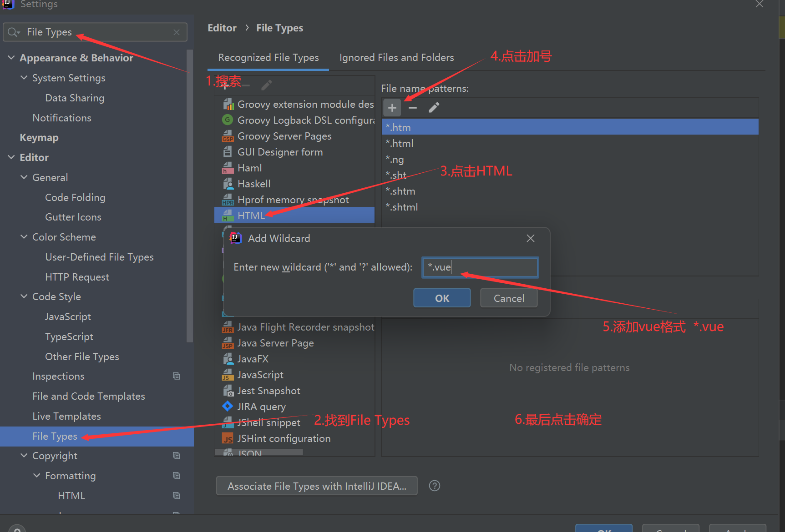This screenshot has width=785, height=532.
Task: Click the Jest Snapshot file icon
Action: (x=228, y=391)
